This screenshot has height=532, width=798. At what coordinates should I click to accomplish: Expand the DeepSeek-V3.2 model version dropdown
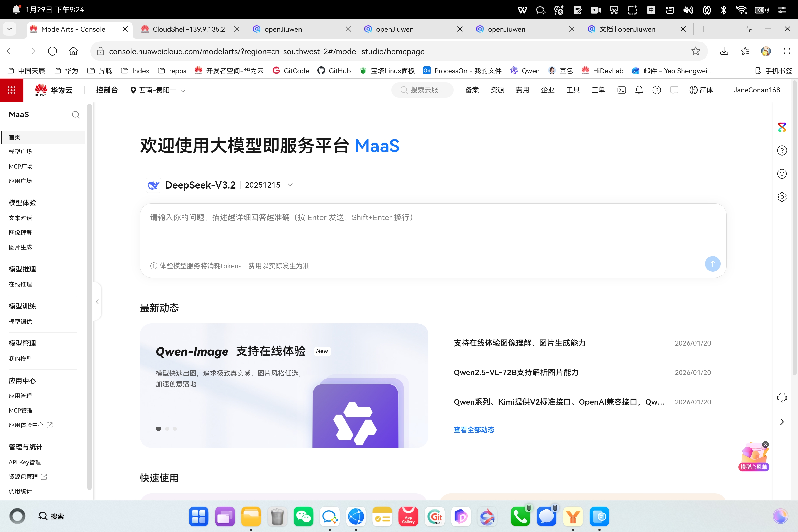coord(290,185)
